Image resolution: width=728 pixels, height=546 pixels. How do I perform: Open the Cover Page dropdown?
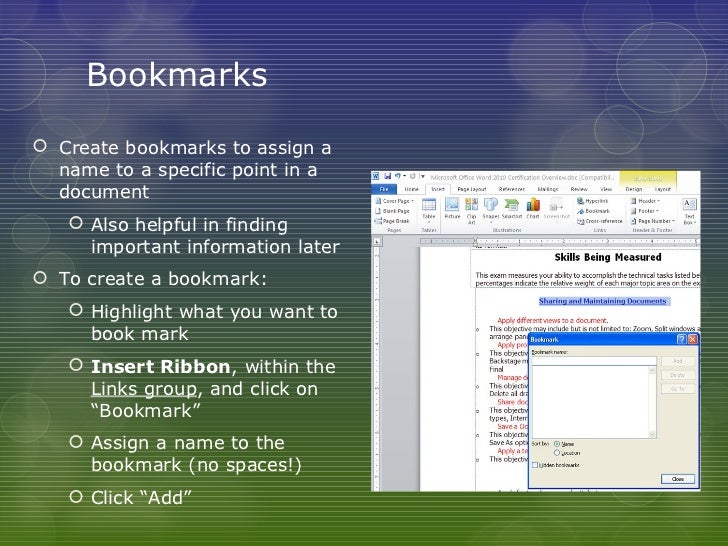coord(395,201)
